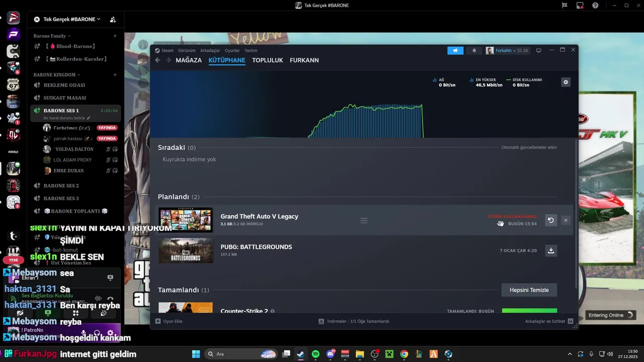644x362 pixels.
Task: Click the Grand Theft Auto V reorder handle
Action: tap(364, 220)
